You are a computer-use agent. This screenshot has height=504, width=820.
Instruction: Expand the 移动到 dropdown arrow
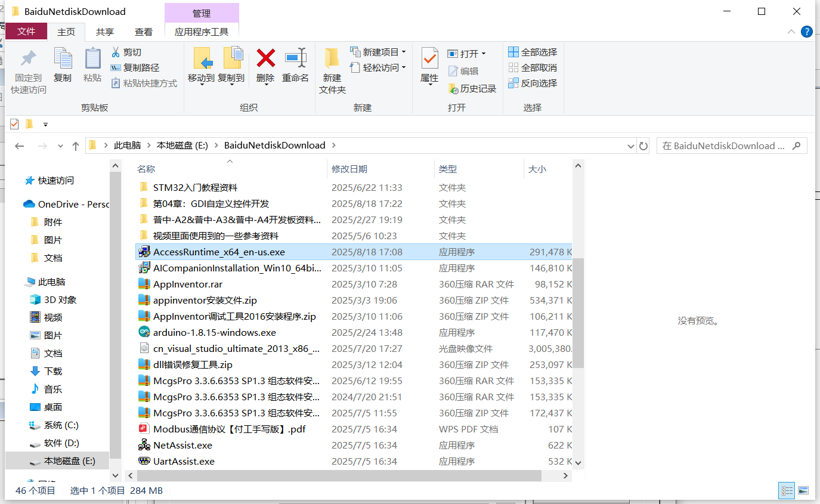202,85
